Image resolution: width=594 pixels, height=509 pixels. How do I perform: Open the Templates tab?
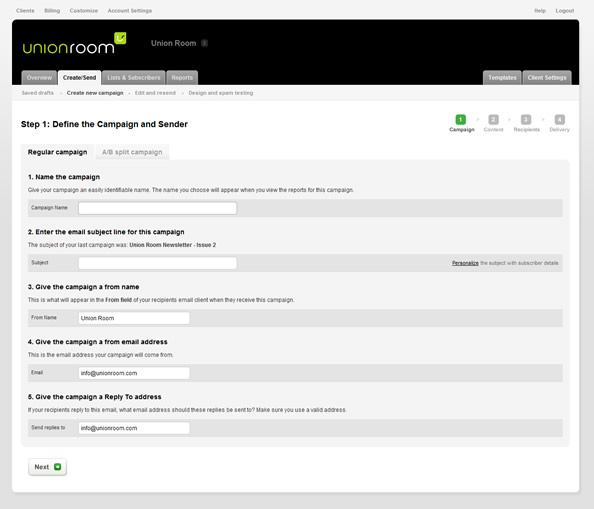[x=502, y=78]
